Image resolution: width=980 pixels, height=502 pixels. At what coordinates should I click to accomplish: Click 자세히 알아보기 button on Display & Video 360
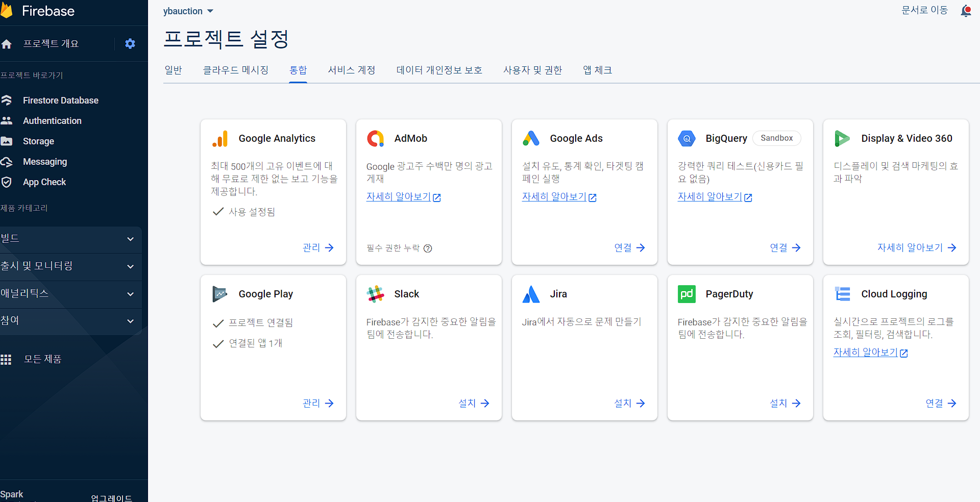[x=917, y=247]
